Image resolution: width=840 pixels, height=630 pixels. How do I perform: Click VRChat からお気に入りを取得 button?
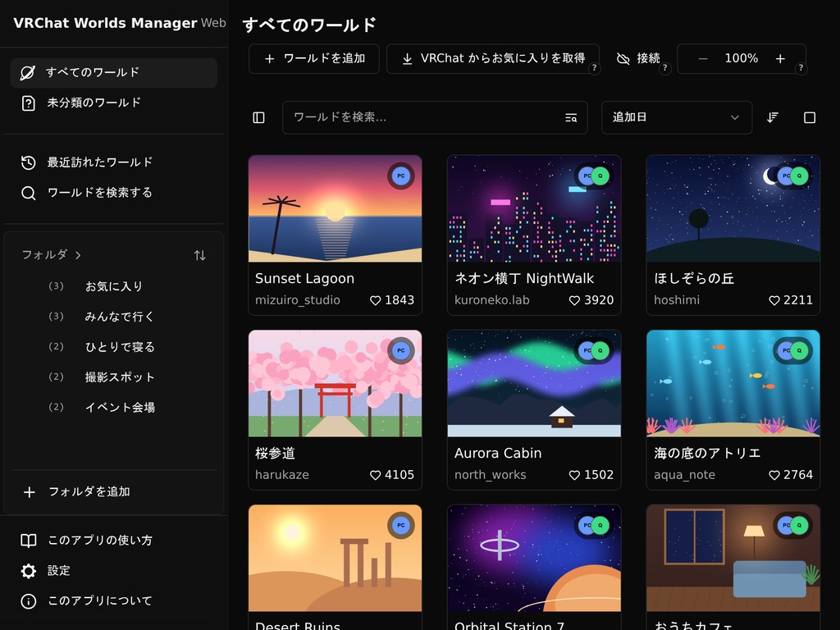coord(493,58)
